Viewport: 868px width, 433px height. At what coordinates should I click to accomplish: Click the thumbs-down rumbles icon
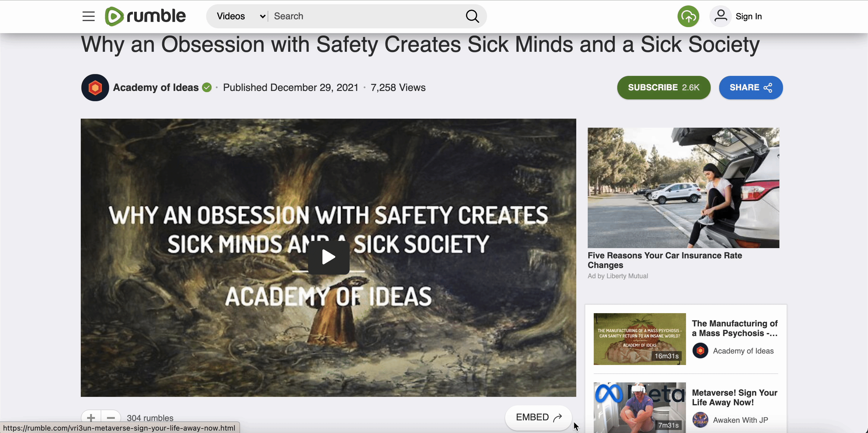(x=111, y=418)
